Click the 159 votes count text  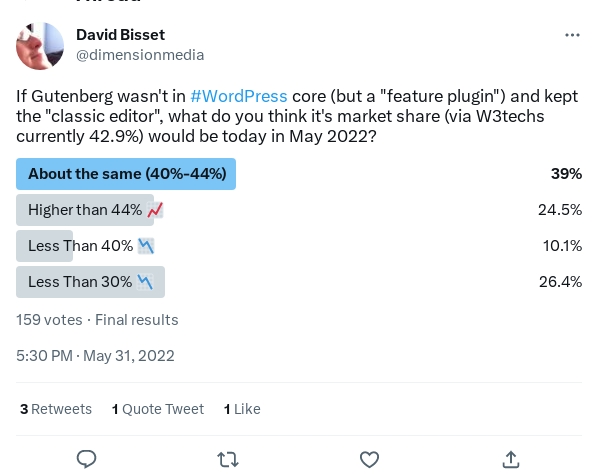tap(49, 320)
